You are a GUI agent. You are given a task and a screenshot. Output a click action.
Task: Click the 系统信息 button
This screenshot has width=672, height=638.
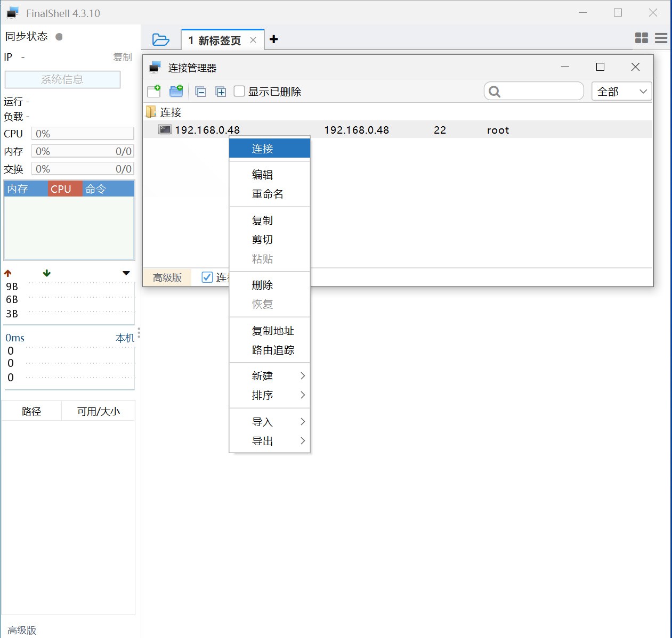(x=62, y=79)
